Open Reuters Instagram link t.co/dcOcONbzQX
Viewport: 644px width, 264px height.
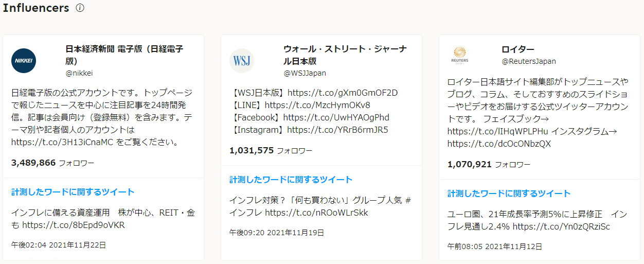499,144
